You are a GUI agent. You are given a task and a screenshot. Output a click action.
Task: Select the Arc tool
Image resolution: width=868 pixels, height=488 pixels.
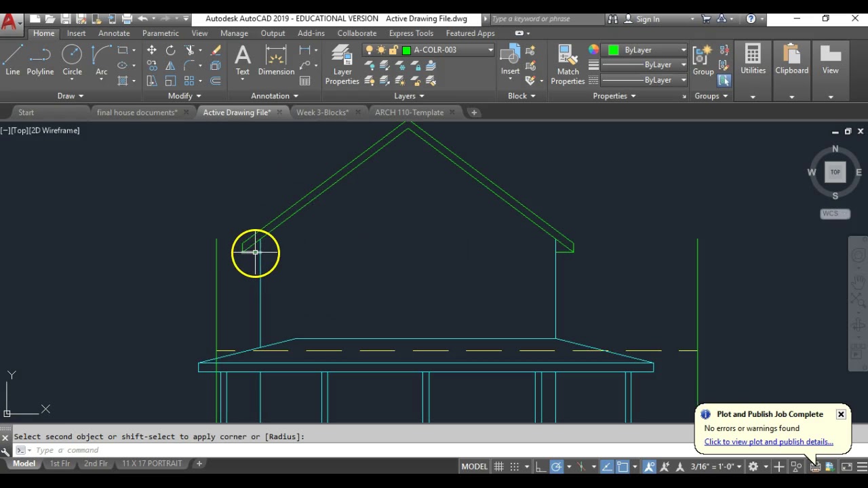coord(101,60)
